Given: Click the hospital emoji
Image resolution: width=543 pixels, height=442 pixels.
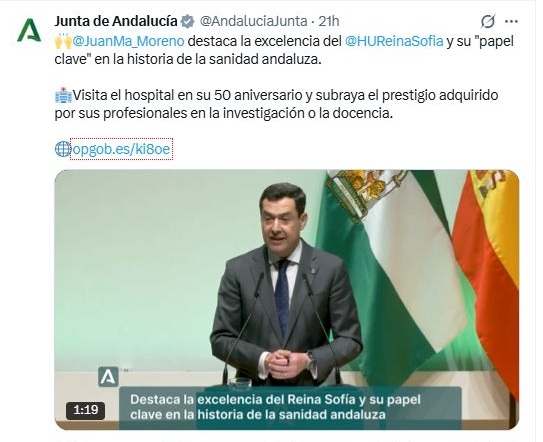Looking at the screenshot, I should (x=63, y=95).
